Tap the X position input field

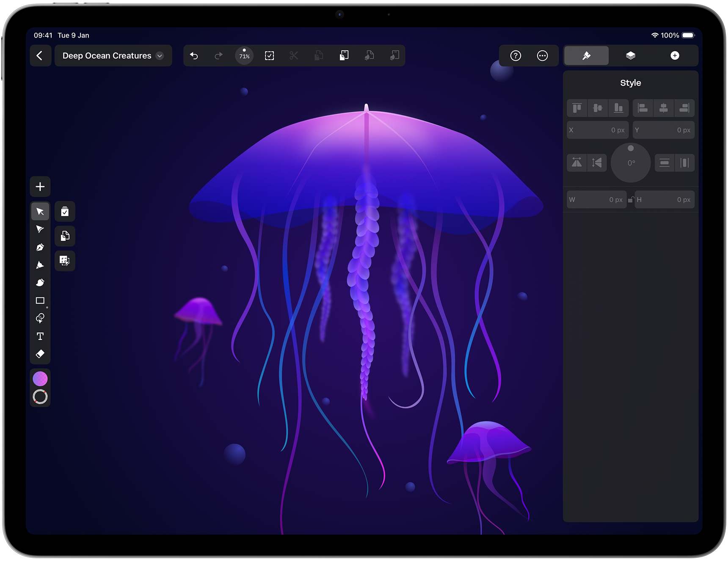click(x=597, y=130)
